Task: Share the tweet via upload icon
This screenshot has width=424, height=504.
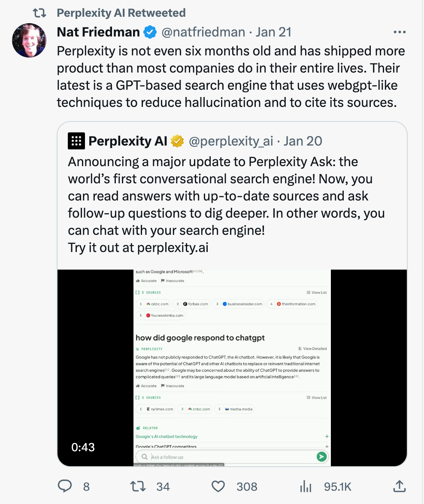Action: point(399,486)
